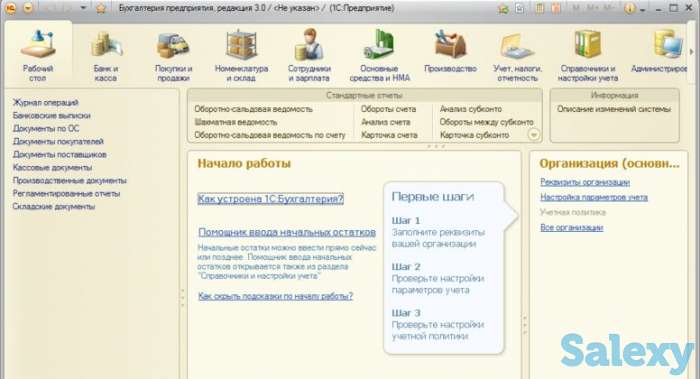
Task: Open Карточка счета report
Action: tap(389, 135)
